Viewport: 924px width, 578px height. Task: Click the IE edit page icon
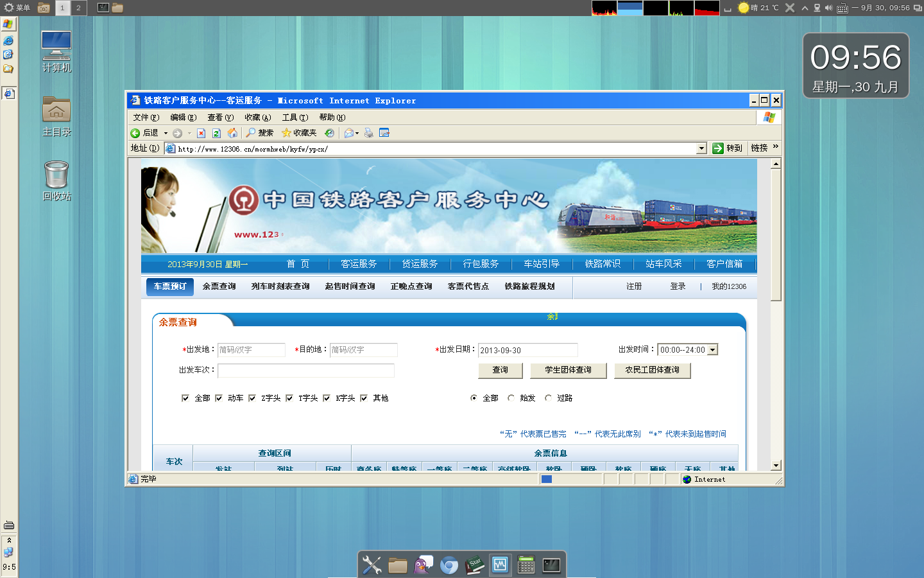[x=384, y=133]
